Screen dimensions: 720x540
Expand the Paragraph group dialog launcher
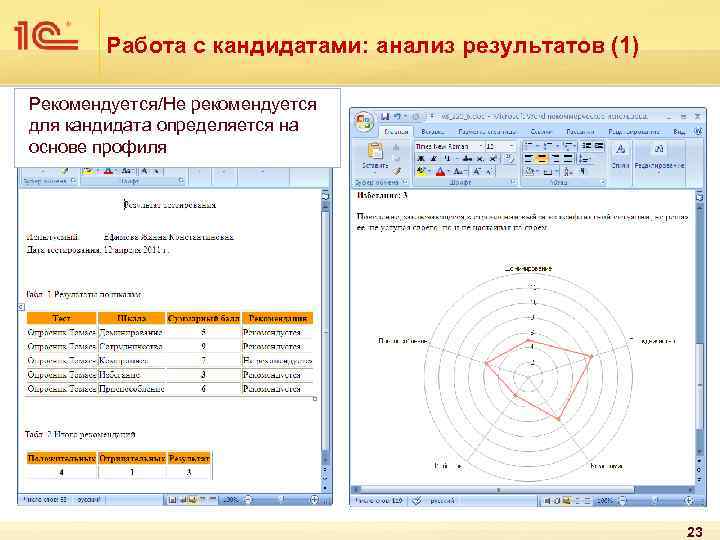pyautogui.click(x=602, y=181)
